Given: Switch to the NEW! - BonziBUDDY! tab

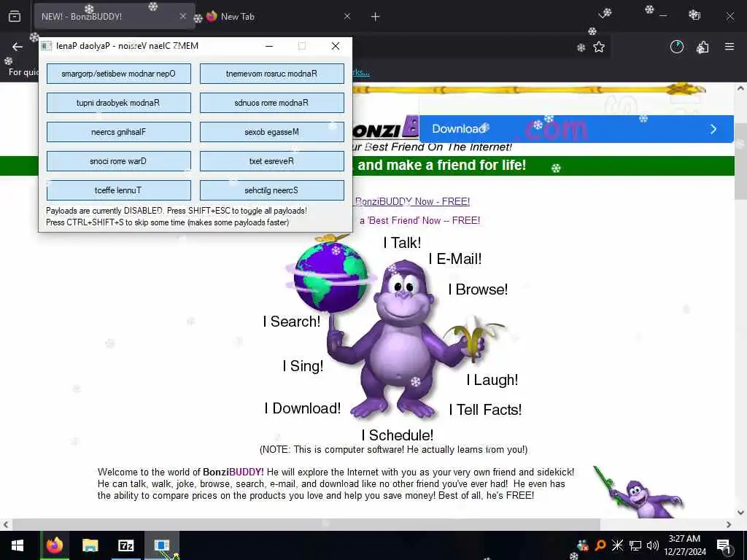Looking at the screenshot, I should pyautogui.click(x=115, y=17).
